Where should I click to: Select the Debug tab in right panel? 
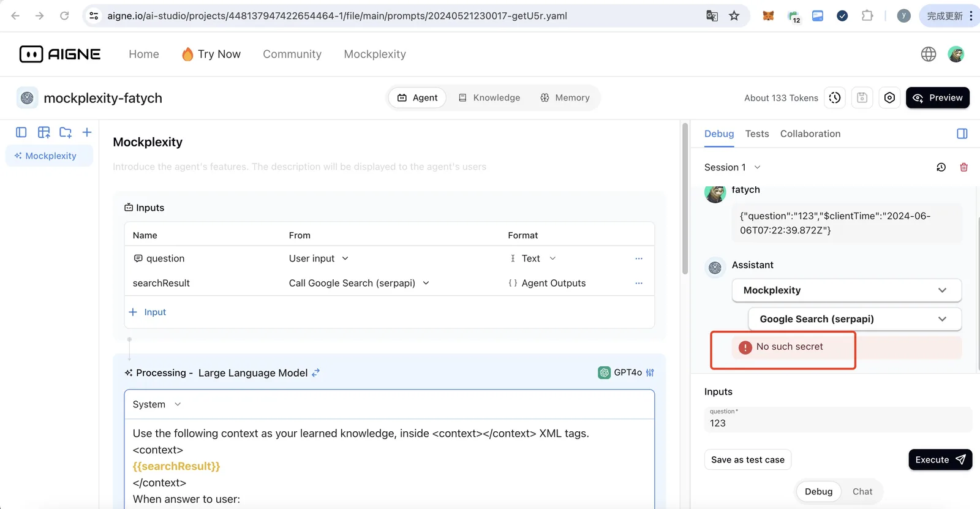(x=719, y=134)
